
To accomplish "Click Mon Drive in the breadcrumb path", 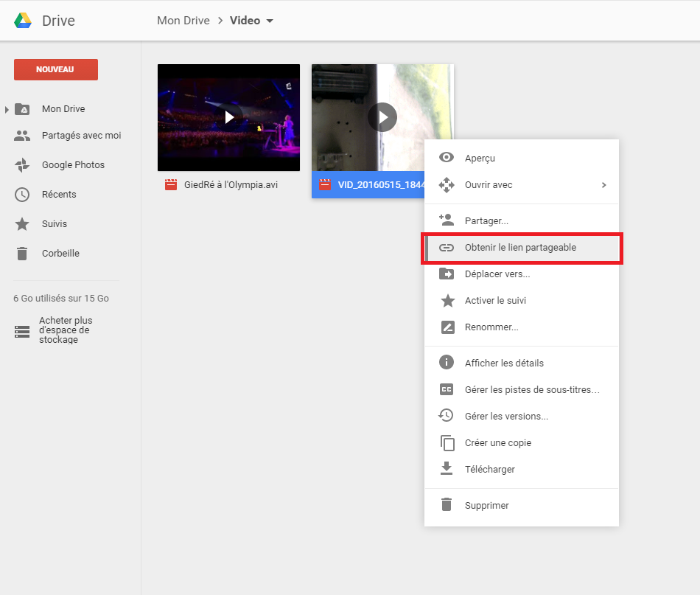I will click(183, 21).
